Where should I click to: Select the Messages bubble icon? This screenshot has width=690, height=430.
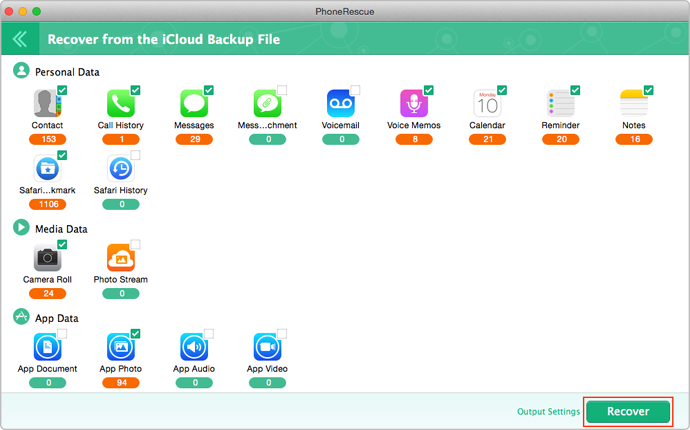click(194, 103)
